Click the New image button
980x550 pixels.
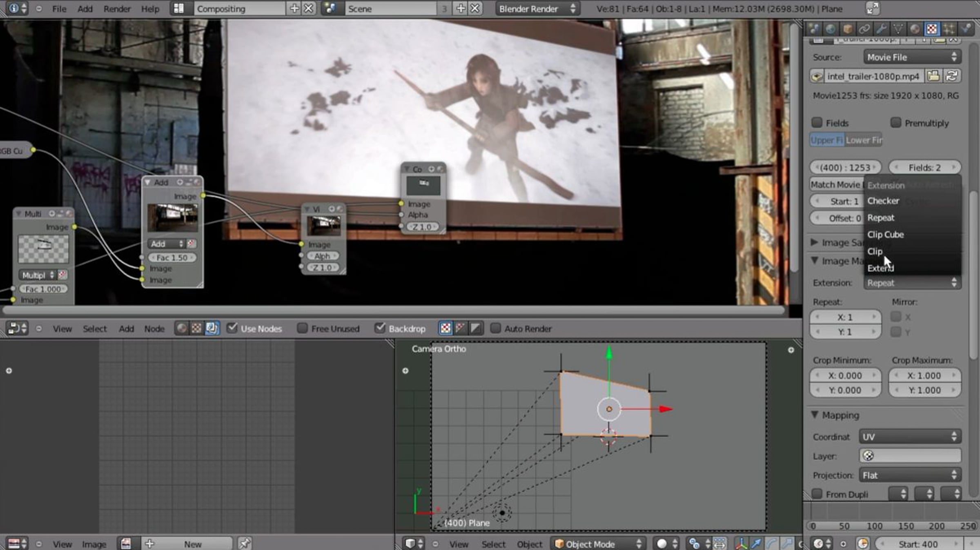(187, 544)
